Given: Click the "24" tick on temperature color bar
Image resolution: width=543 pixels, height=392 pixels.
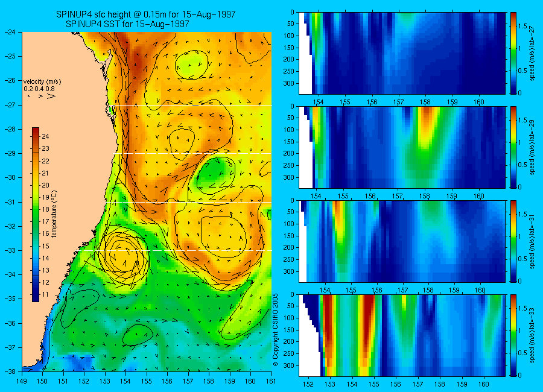Looking at the screenshot, I should coord(45,136).
